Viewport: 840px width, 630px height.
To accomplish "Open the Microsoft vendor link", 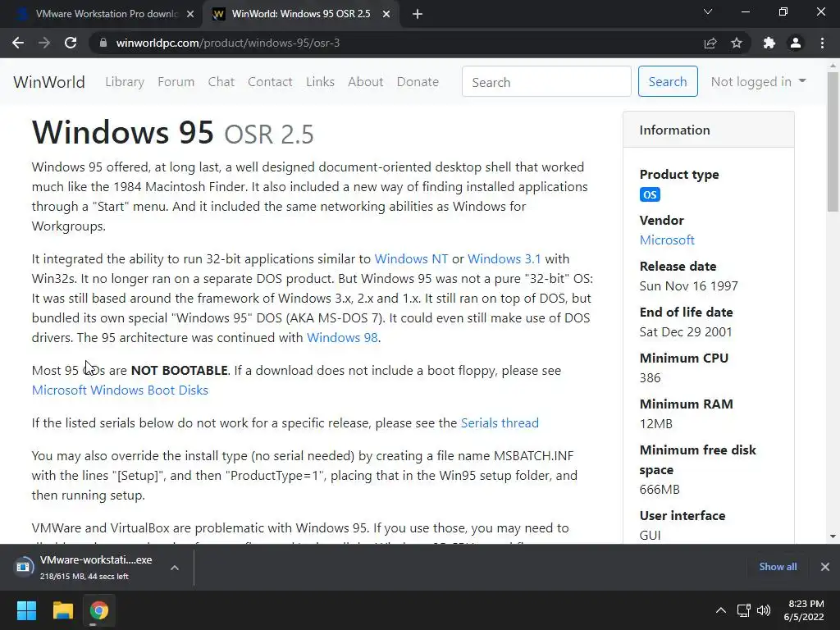I will point(667,240).
